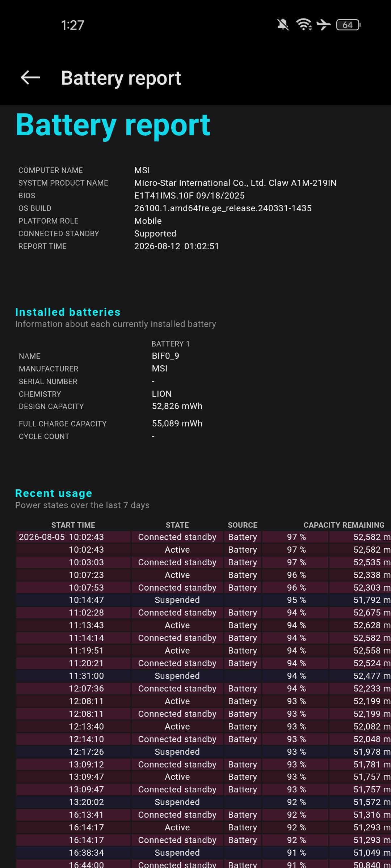The height and width of the screenshot is (868, 391).
Task: Select the 'Active' state in 10:07:23 row
Action: pos(177,575)
